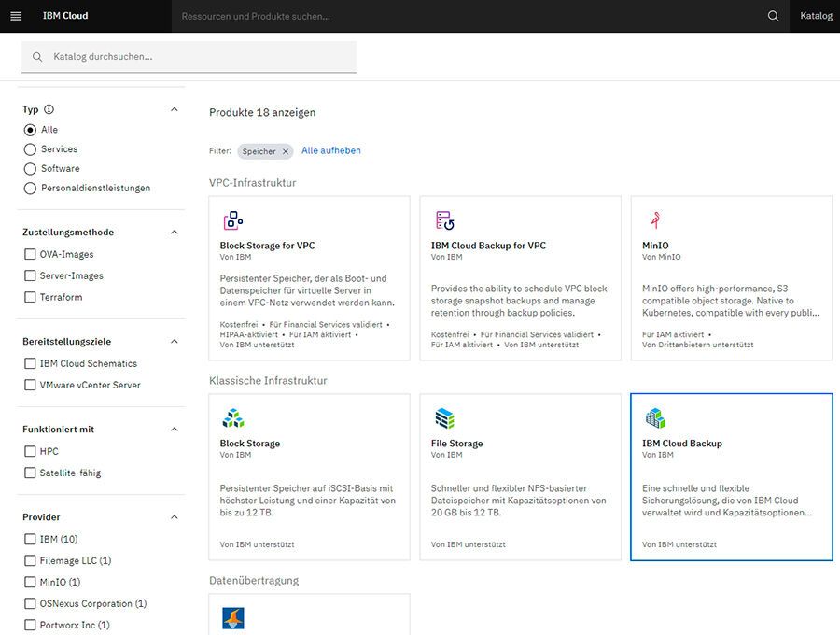Check the Terraform delivery method filter

(x=27, y=297)
